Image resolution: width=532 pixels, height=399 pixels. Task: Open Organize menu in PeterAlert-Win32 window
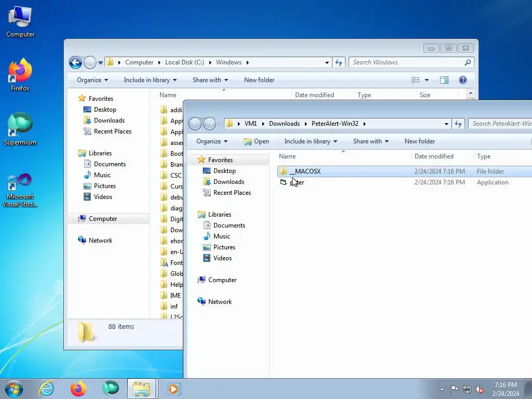tap(212, 141)
